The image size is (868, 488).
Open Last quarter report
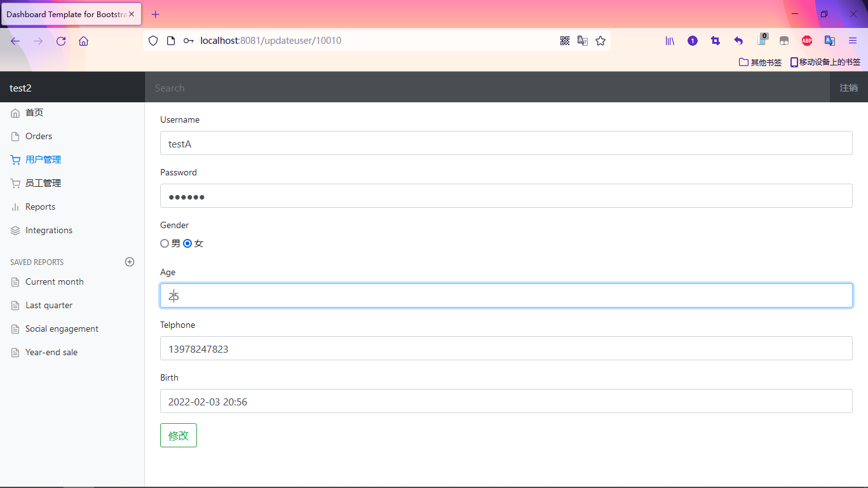[49, 305]
